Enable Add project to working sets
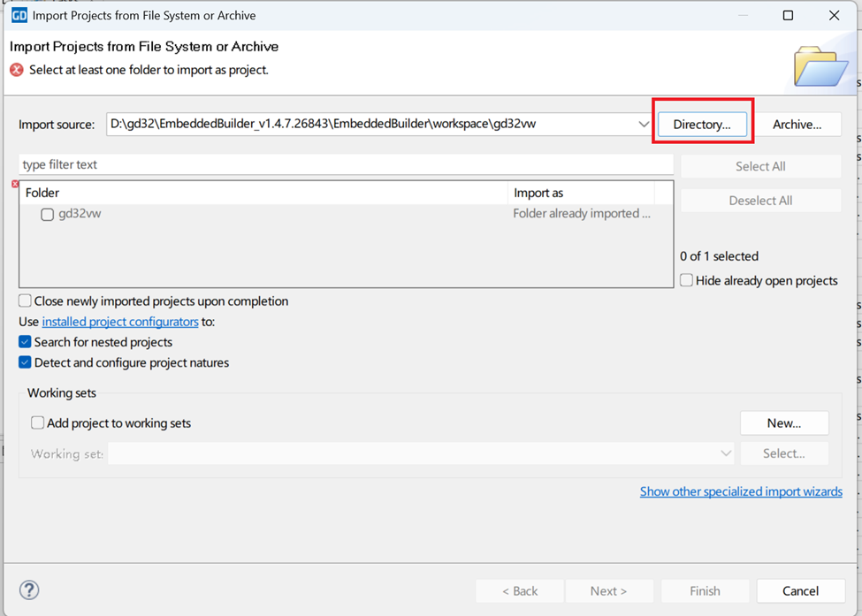 pyautogui.click(x=38, y=423)
